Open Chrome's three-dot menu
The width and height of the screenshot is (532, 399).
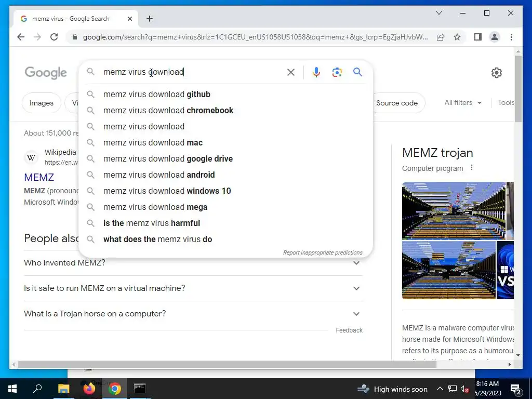pos(511,37)
